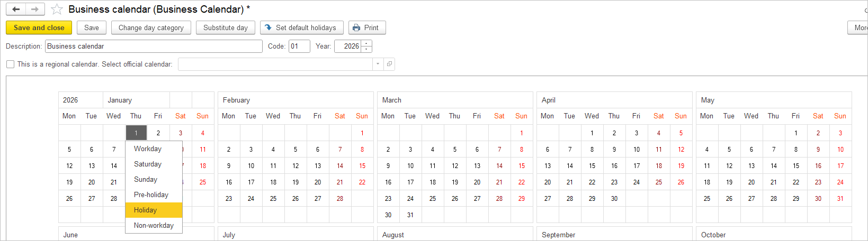The height and width of the screenshot is (241, 868).
Task: Click Set default holidays button
Action: [302, 27]
